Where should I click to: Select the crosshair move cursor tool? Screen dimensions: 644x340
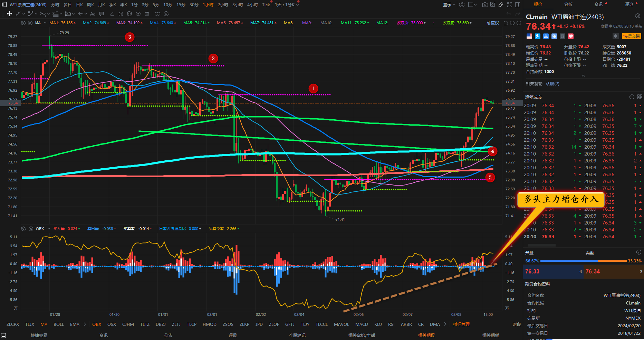(x=9, y=14)
